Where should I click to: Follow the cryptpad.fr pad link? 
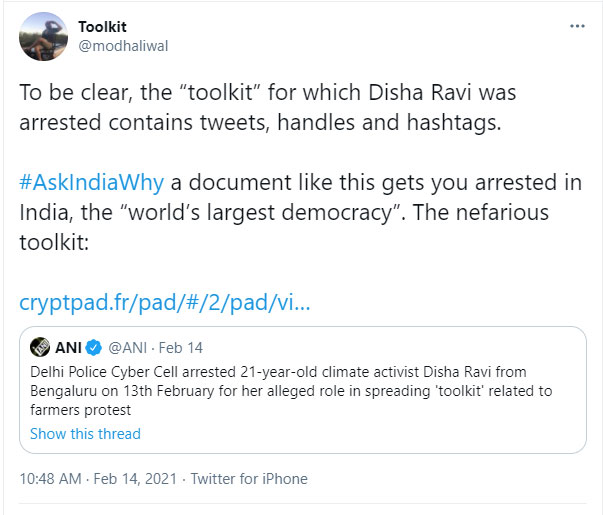[x=164, y=301]
